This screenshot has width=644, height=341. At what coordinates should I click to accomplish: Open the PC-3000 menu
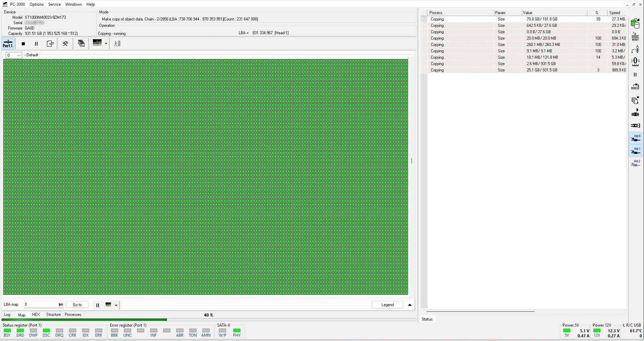(x=17, y=4)
